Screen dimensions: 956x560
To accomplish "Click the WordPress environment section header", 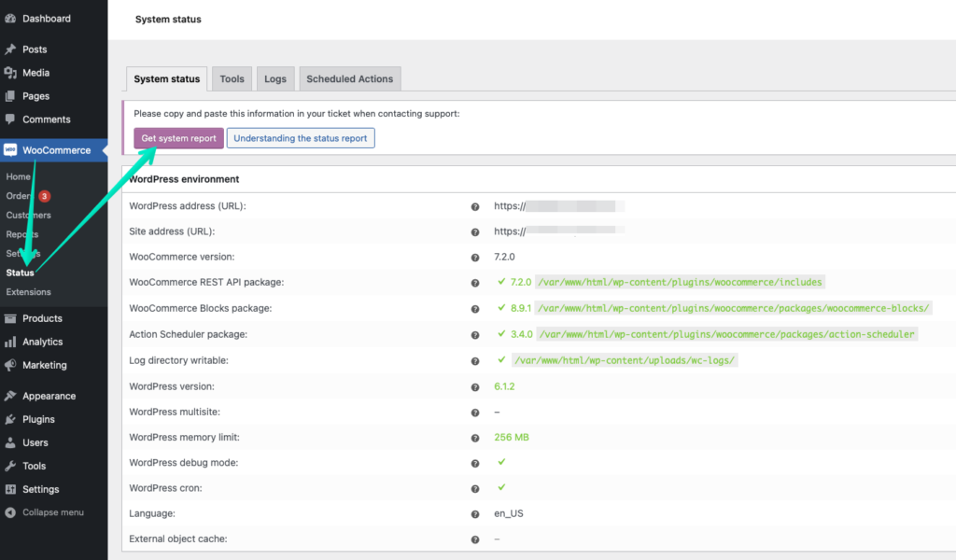I will [184, 179].
